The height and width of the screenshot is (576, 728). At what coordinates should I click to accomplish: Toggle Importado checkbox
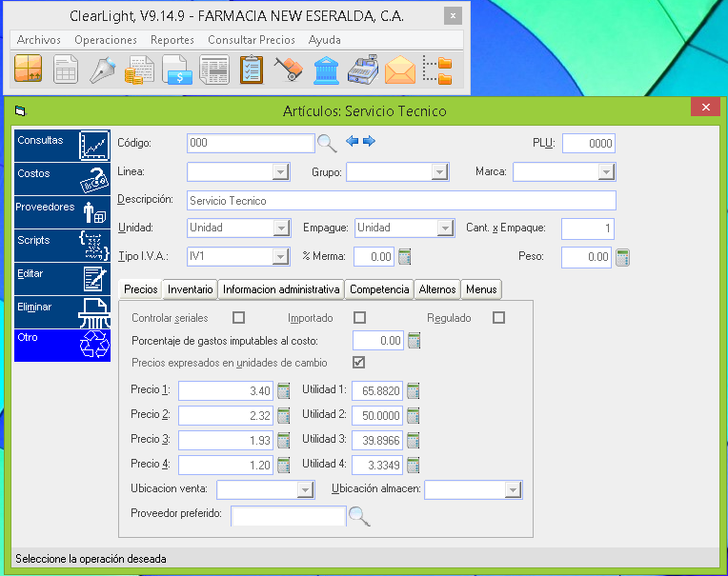tap(359, 318)
